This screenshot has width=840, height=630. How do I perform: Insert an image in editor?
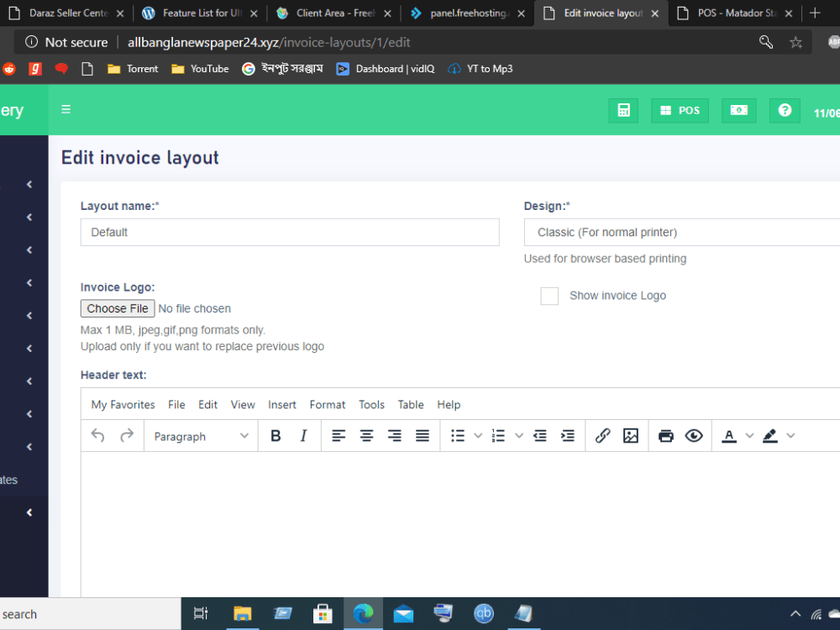point(631,435)
